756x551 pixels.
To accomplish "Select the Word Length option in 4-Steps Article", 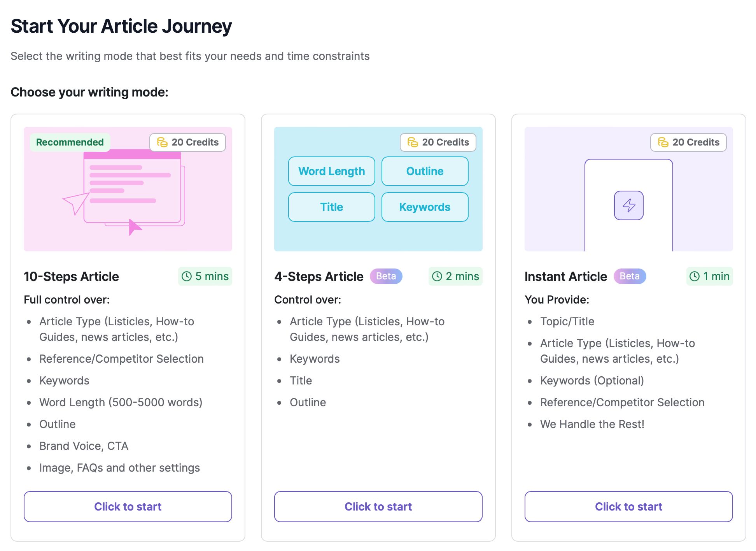I will point(332,171).
